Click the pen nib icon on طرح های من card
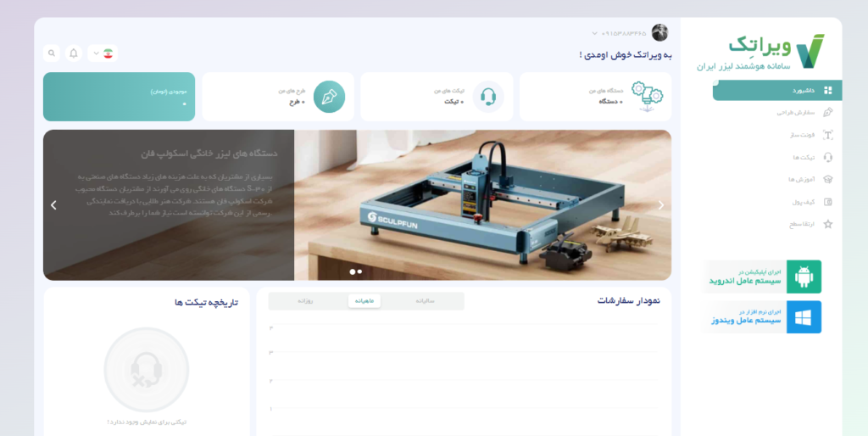Image resolution: width=868 pixels, height=436 pixels. (329, 97)
